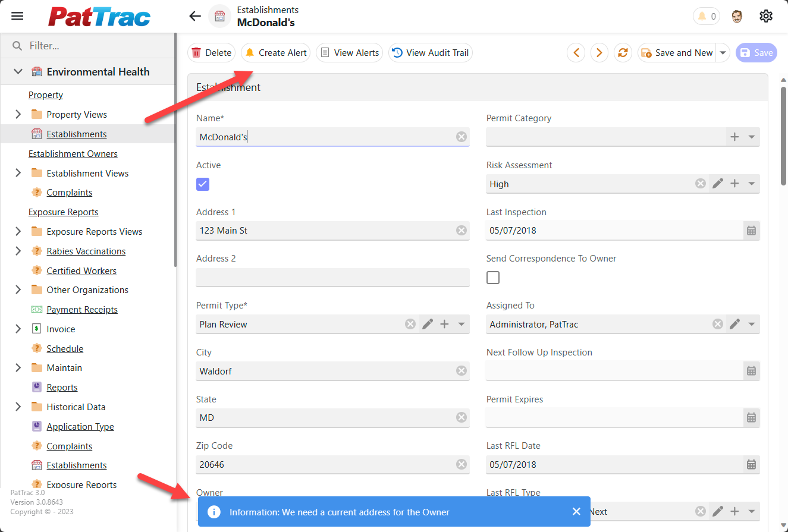The width and height of the screenshot is (788, 532).
Task: Go to the next record arrow
Action: pyautogui.click(x=599, y=52)
